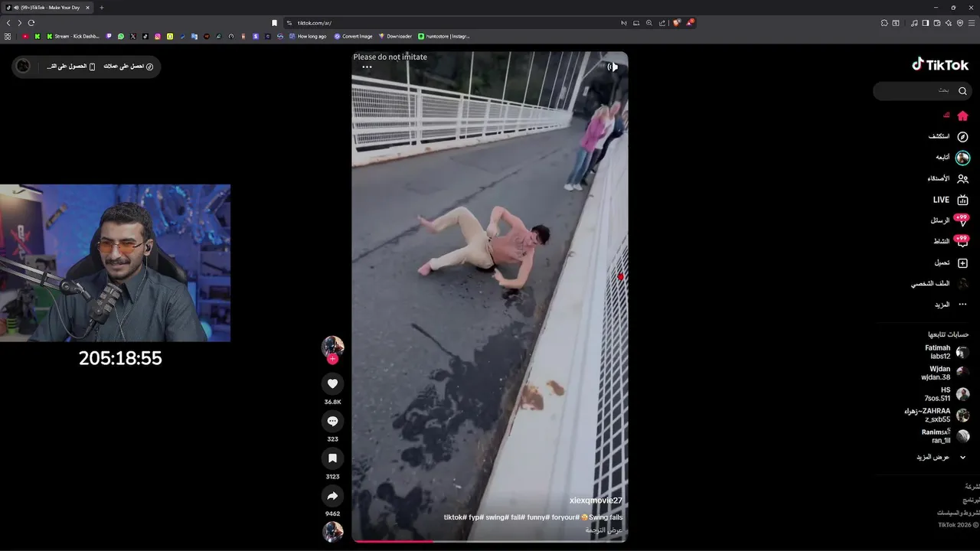Open Following (أتابعه) in sidebar
This screenshot has height=551, width=980.
point(952,158)
